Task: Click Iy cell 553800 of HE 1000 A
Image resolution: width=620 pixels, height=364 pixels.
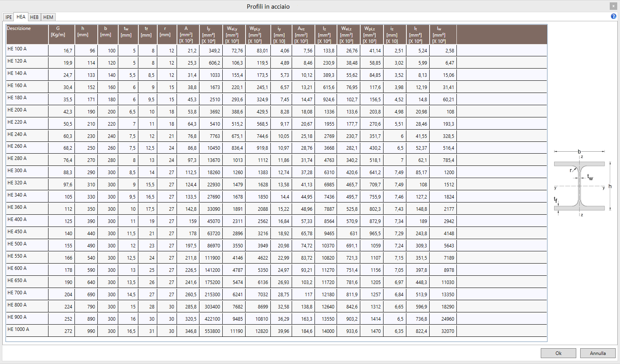Action: coord(211,331)
